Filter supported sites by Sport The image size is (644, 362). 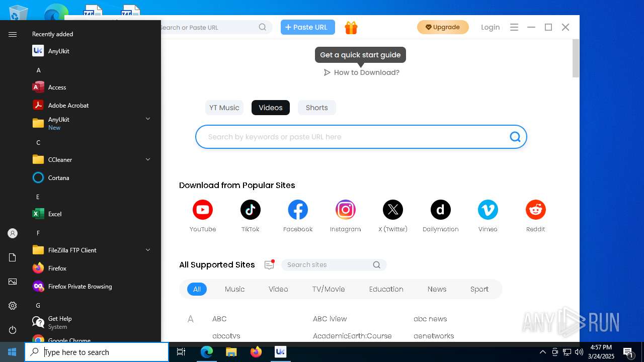coord(479,289)
